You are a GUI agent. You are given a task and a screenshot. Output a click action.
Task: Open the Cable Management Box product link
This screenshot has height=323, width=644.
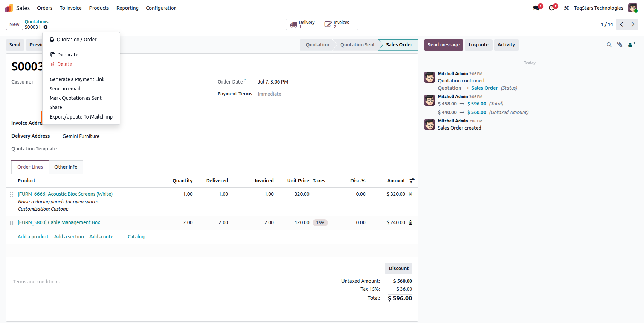tap(59, 222)
